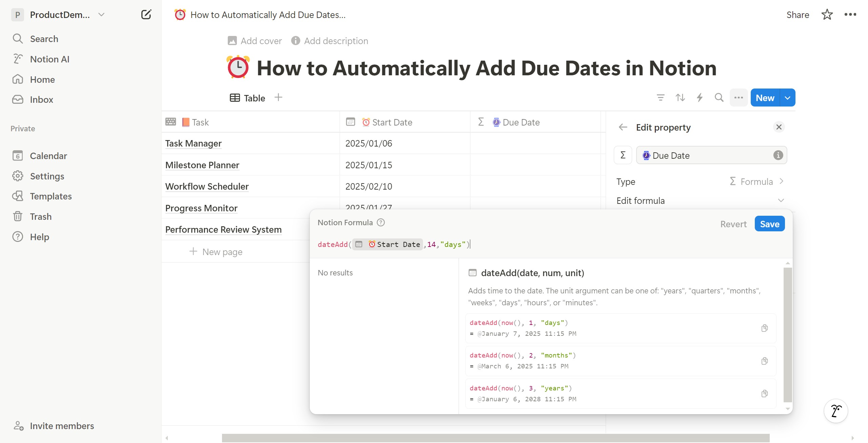Screen dimensions: 868x443
Task: Click Revert in the formula editor
Action: tap(733, 224)
